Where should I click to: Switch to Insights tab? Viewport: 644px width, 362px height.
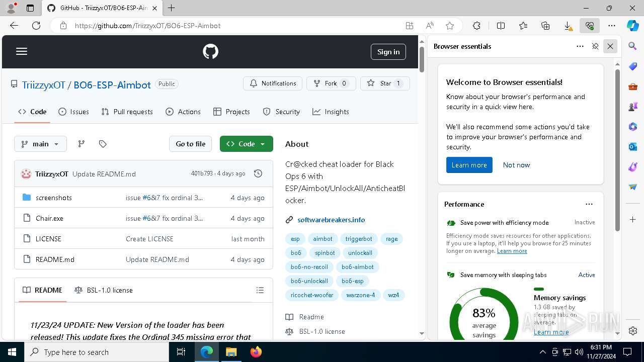331,112
